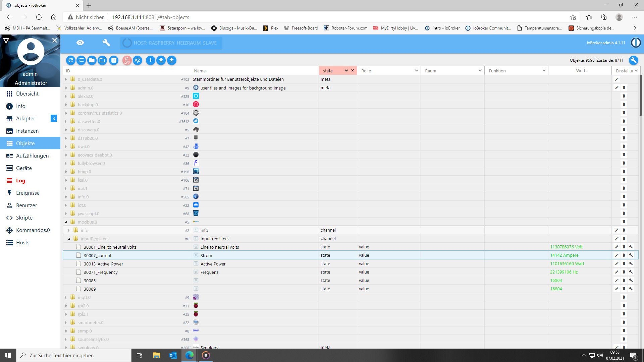This screenshot has height=362, width=644.
Task: Click the A-Z sort objects icon
Action: click(138, 60)
